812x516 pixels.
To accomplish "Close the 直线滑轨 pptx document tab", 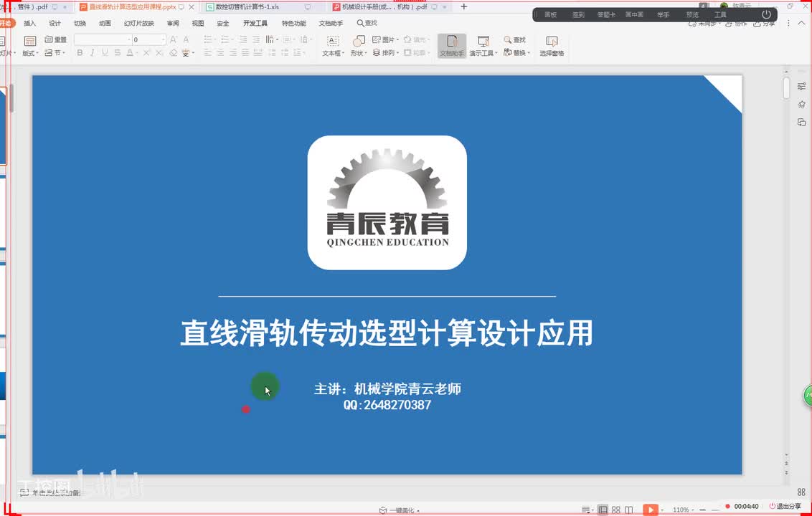I will [192, 7].
